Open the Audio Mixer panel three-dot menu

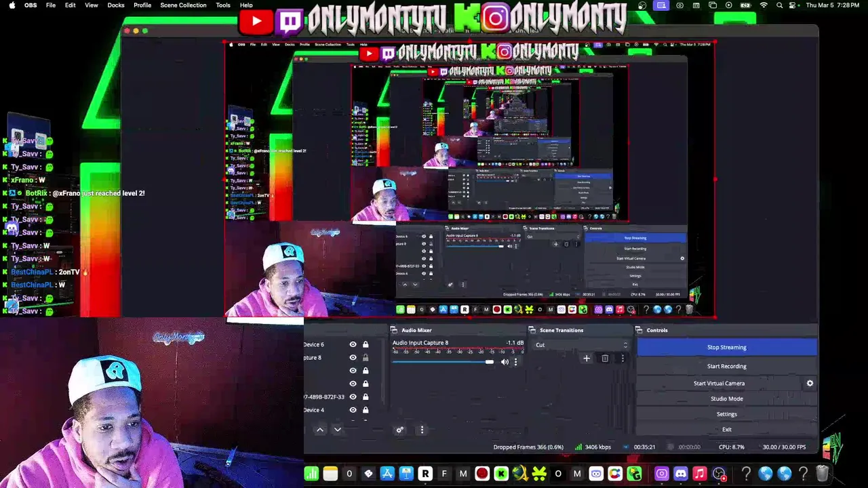(422, 430)
